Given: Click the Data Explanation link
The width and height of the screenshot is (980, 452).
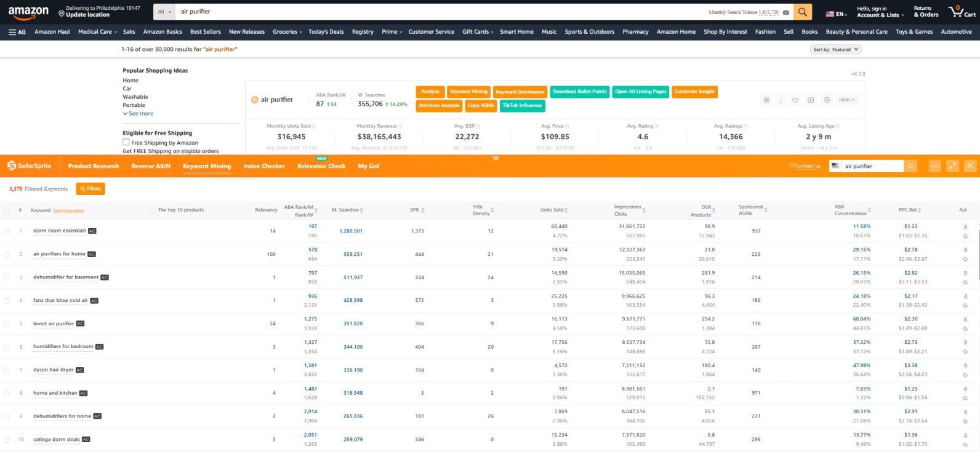Looking at the screenshot, I should pyautogui.click(x=69, y=211).
